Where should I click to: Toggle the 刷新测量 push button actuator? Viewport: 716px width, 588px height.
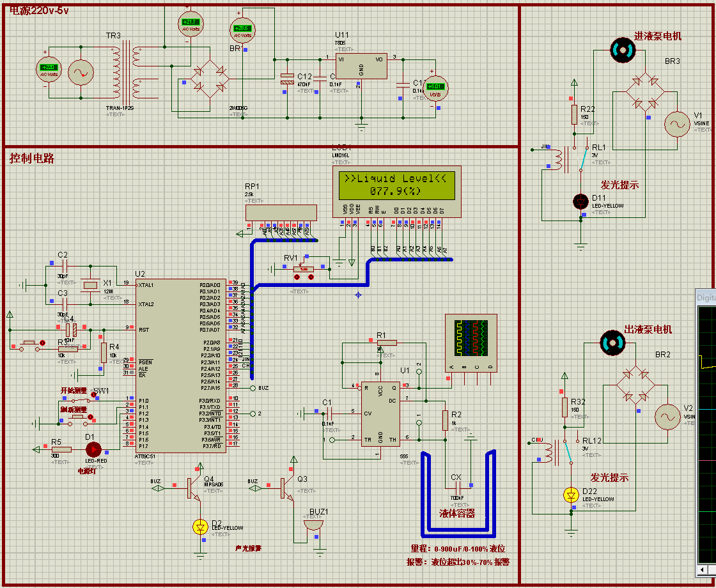(x=90, y=417)
